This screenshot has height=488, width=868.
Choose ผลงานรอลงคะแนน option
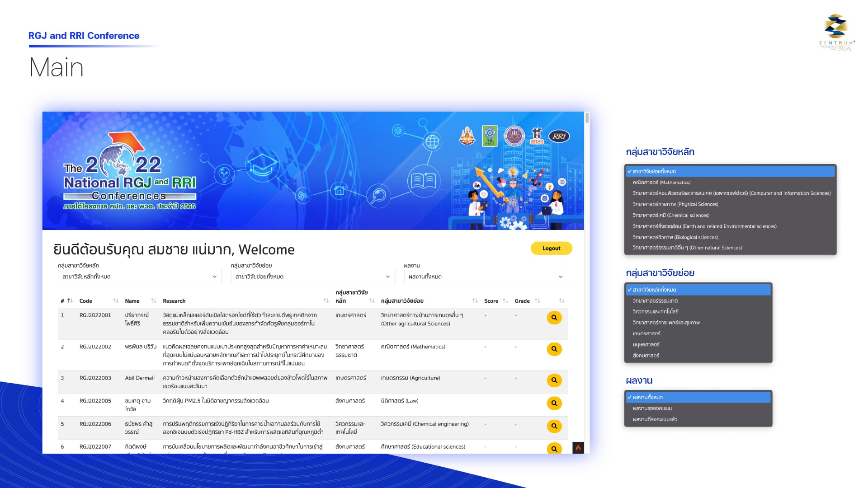[x=652, y=408]
